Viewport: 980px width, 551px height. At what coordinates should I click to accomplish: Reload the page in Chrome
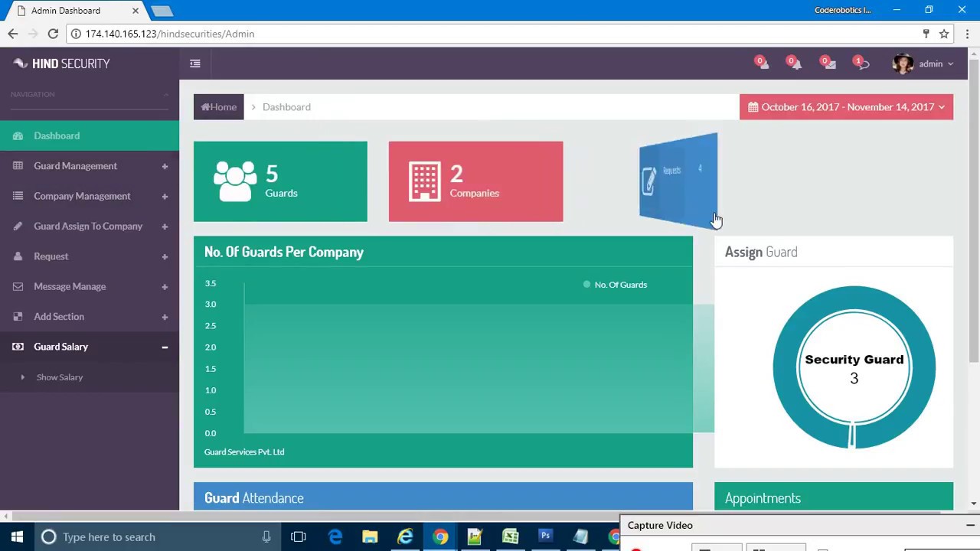[53, 34]
